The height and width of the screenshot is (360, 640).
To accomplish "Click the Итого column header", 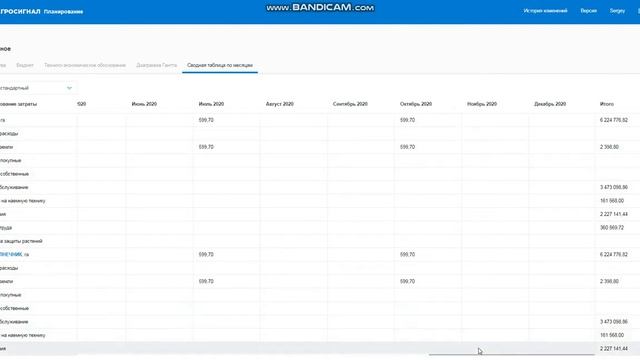I will pyautogui.click(x=607, y=104).
